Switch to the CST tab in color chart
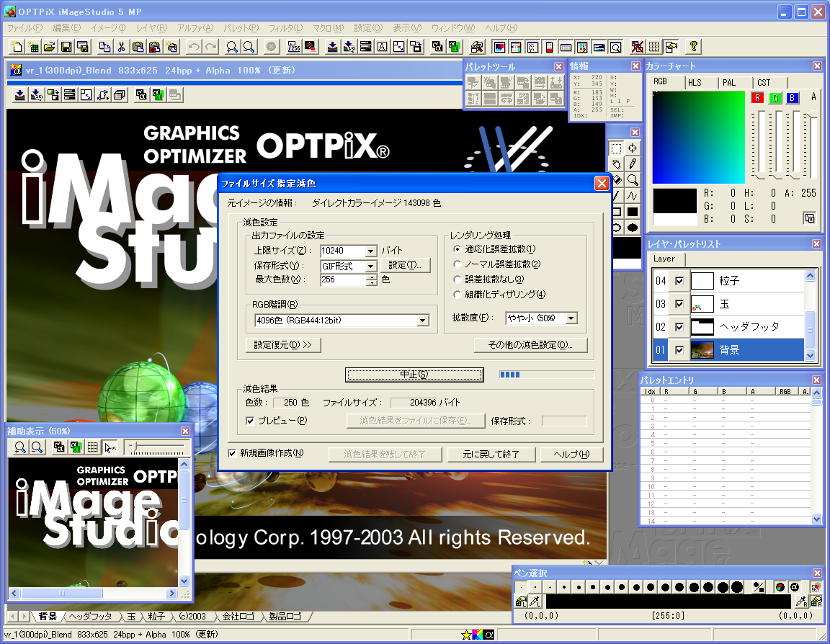 tap(764, 83)
